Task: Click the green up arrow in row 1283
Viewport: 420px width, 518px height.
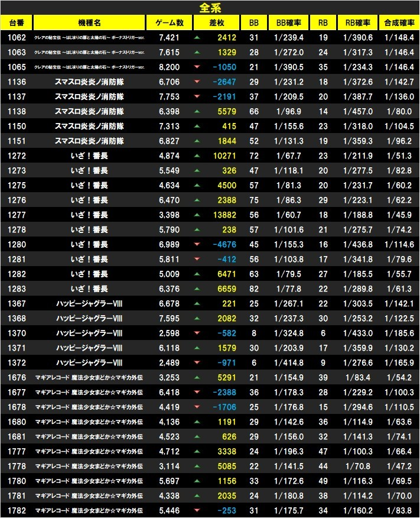Action: 197,289
